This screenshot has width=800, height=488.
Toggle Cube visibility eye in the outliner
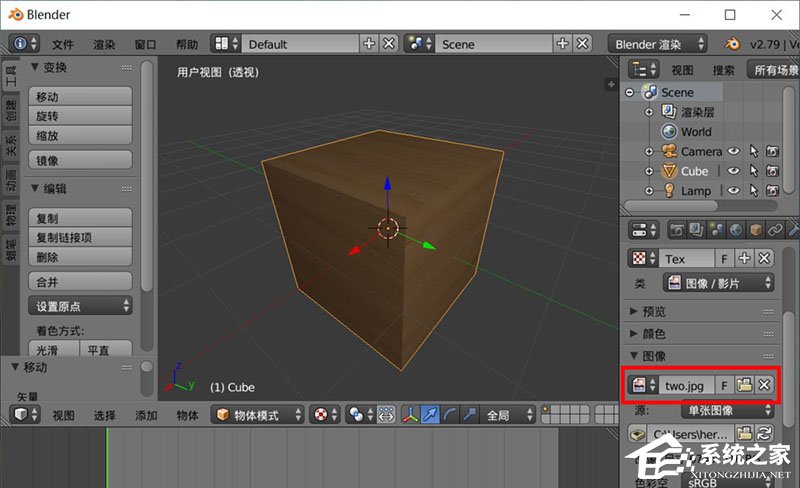click(x=733, y=170)
